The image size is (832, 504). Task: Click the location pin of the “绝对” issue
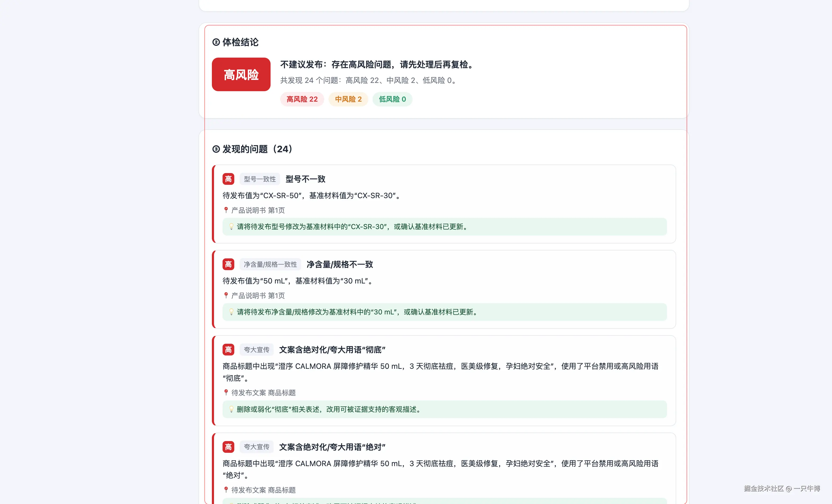click(x=226, y=490)
